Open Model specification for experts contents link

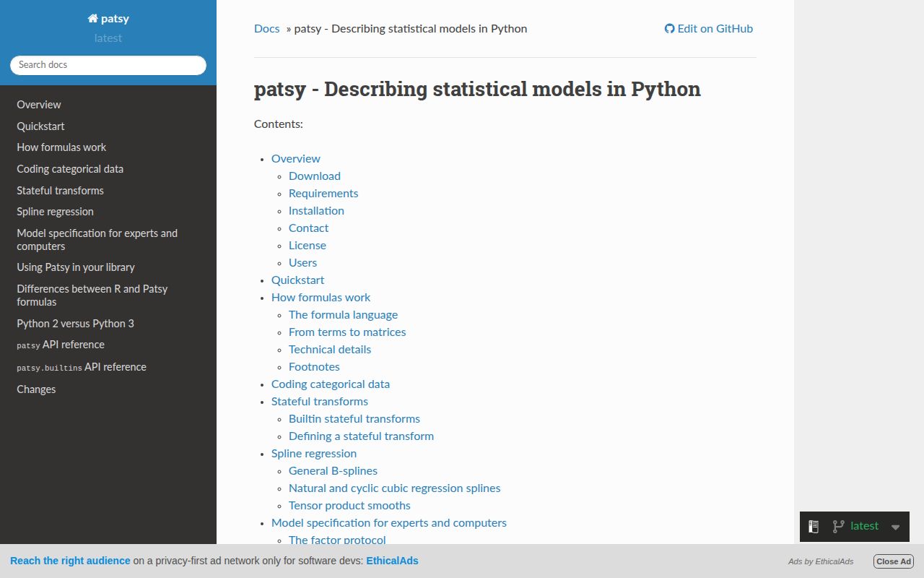pos(389,523)
